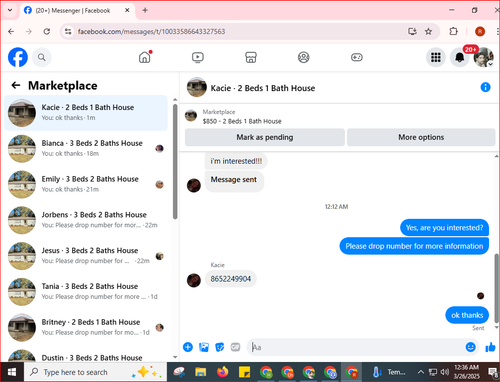Viewport: 500px width, 382px height.
Task: Open Emily 3 Beds 2 Baths House conversation
Action: pos(86,184)
